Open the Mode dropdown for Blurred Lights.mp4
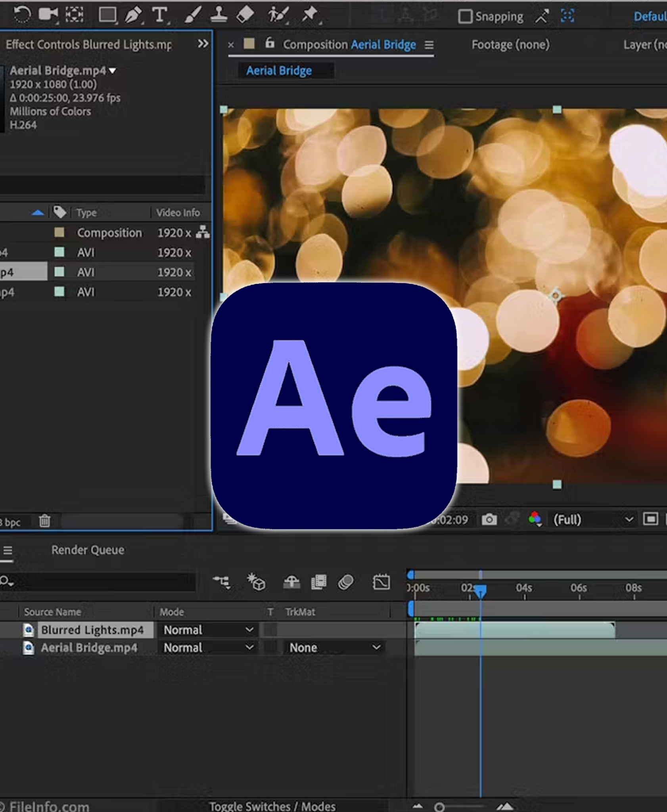 (208, 630)
